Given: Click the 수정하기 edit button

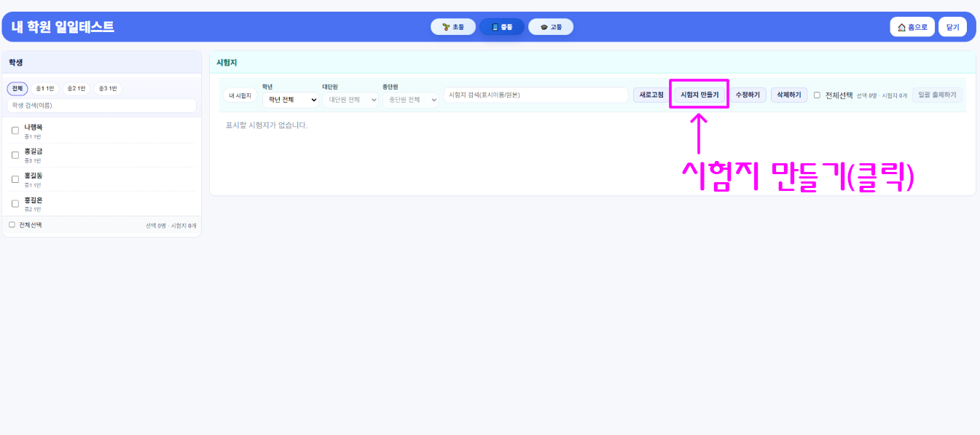Looking at the screenshot, I should point(748,95).
